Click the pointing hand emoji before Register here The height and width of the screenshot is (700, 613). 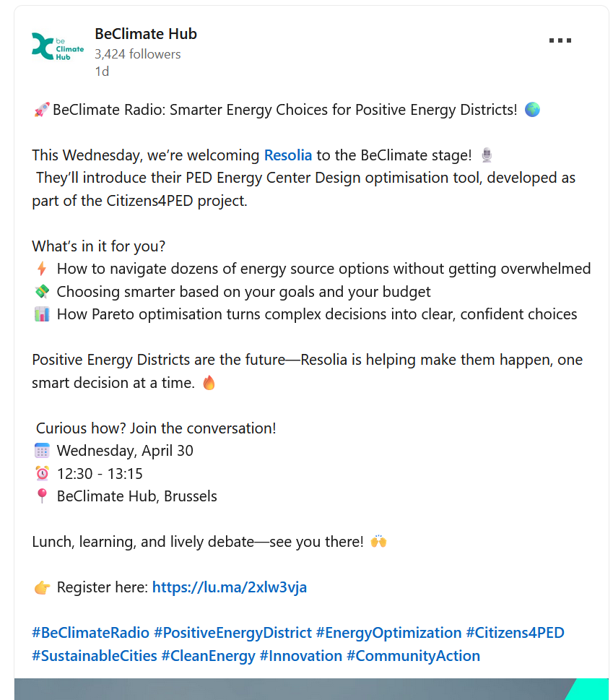(x=43, y=587)
